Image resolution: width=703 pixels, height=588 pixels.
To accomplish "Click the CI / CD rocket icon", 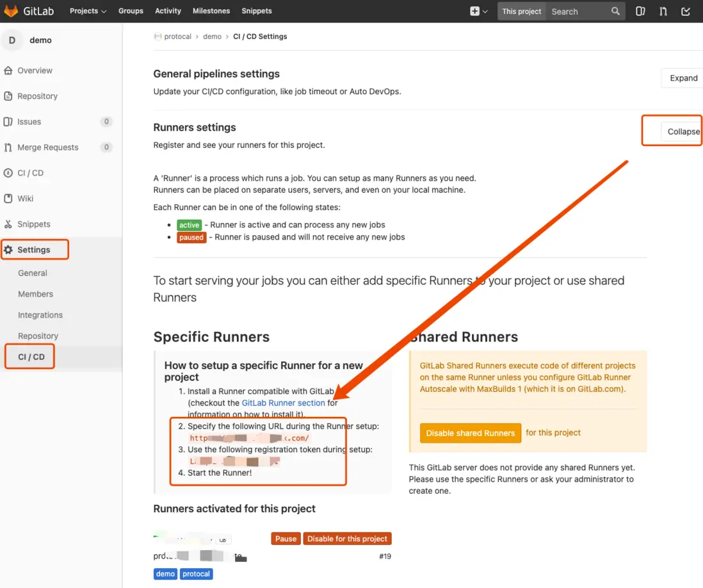I will point(8,173).
